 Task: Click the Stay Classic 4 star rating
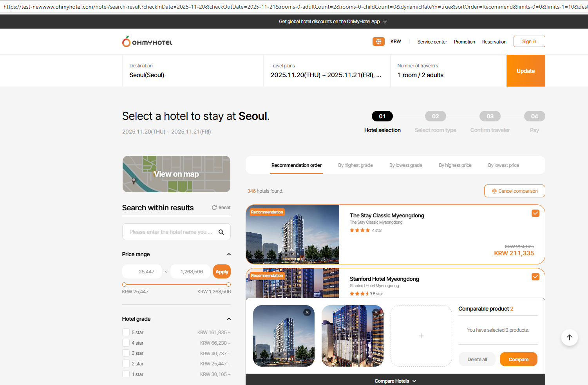tap(366, 230)
